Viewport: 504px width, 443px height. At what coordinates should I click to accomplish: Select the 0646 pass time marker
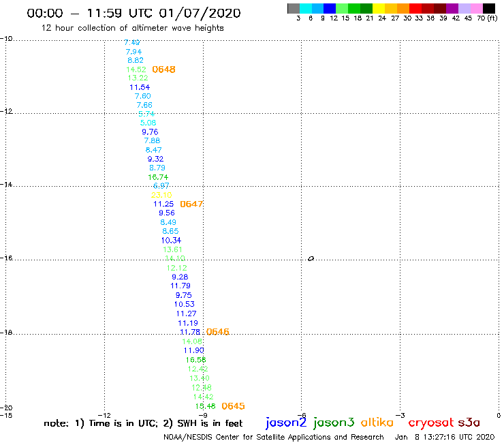click(218, 332)
